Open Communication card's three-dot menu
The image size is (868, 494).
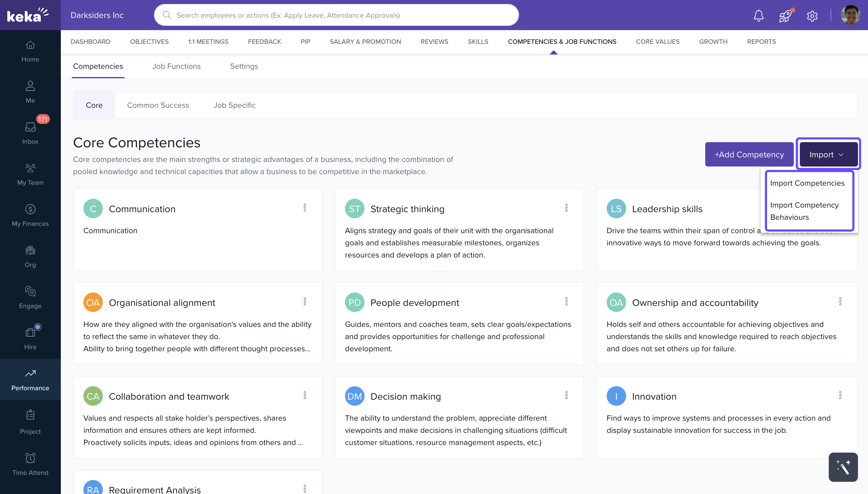305,208
